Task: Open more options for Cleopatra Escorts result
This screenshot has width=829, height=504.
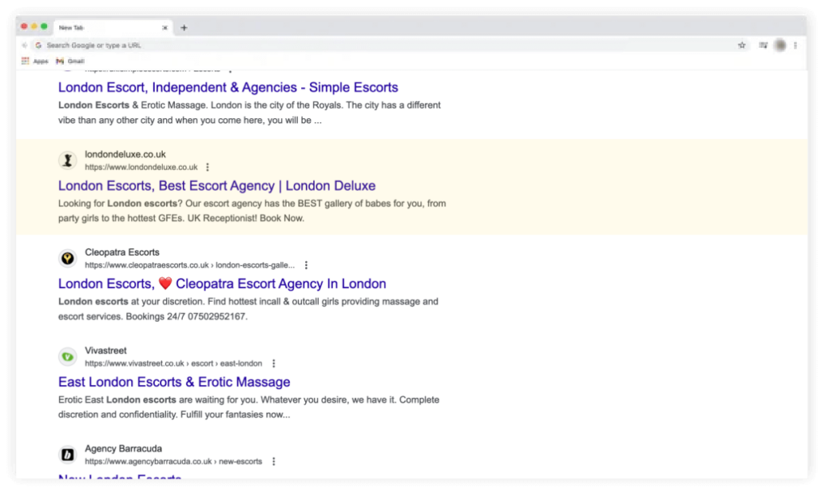Action: tap(306, 265)
